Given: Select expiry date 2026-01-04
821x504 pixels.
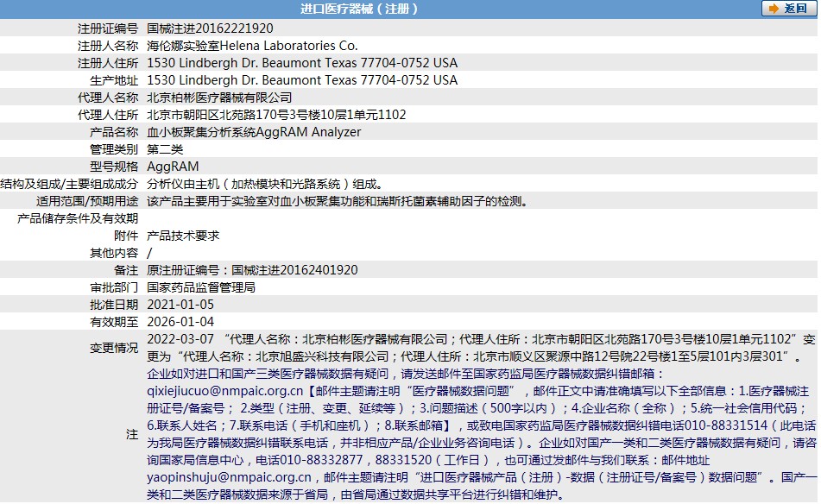Looking at the screenshot, I should pyautogui.click(x=180, y=322).
